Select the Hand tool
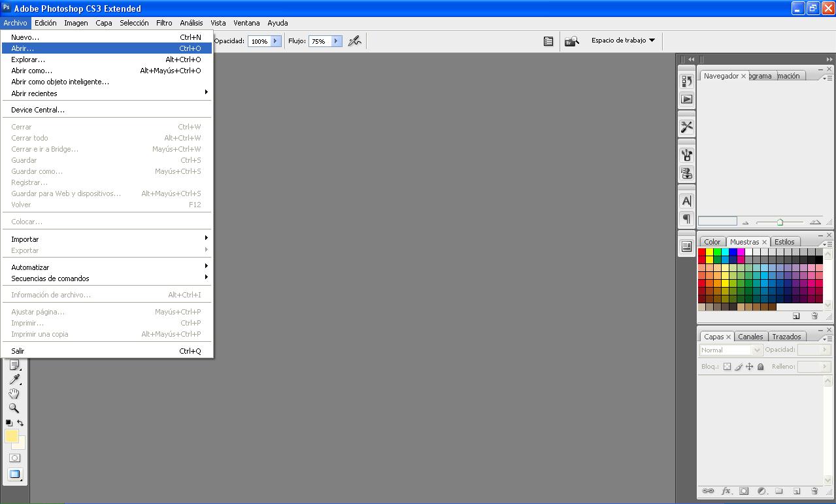This screenshot has height=504, width=836. [x=14, y=394]
